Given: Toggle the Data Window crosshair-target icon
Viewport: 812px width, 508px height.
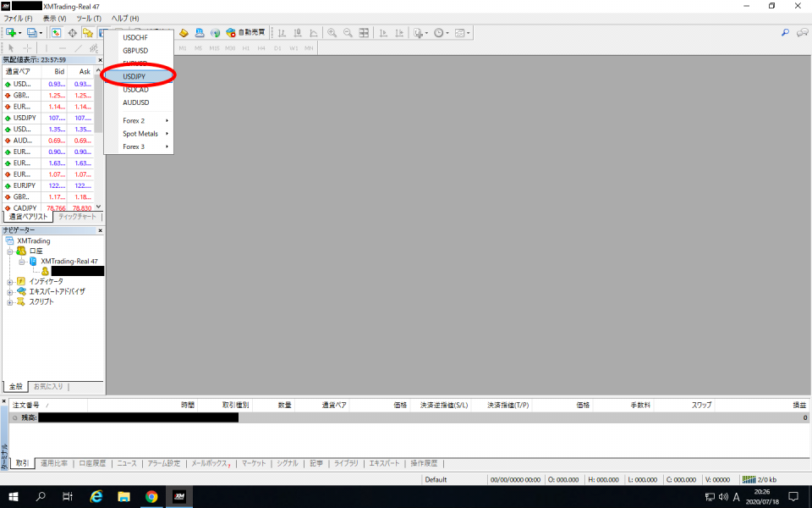Looking at the screenshot, I should [72, 33].
